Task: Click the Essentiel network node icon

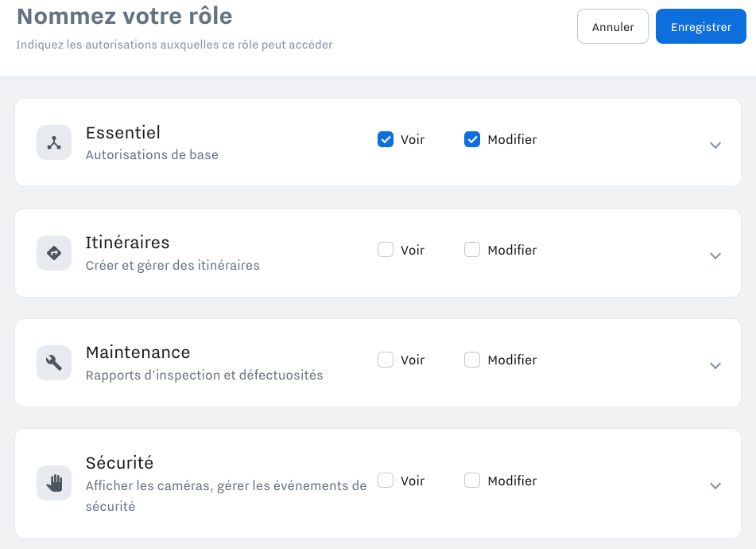Action: click(54, 142)
